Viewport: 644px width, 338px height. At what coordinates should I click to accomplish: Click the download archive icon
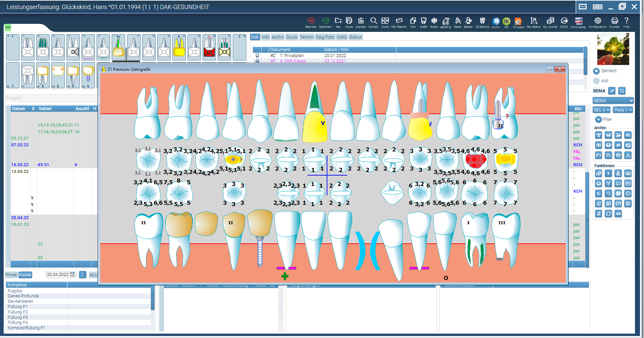coord(628,155)
